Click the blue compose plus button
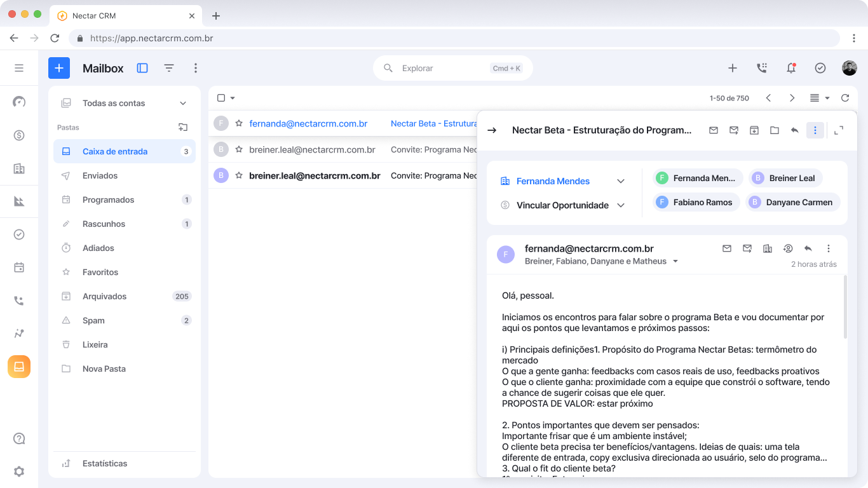868x488 pixels. (59, 68)
